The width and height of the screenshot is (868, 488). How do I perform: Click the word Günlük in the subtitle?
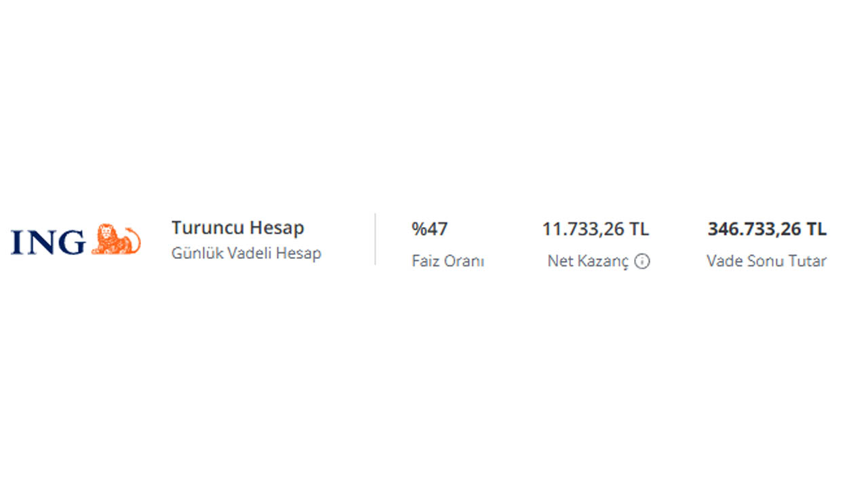(197, 253)
